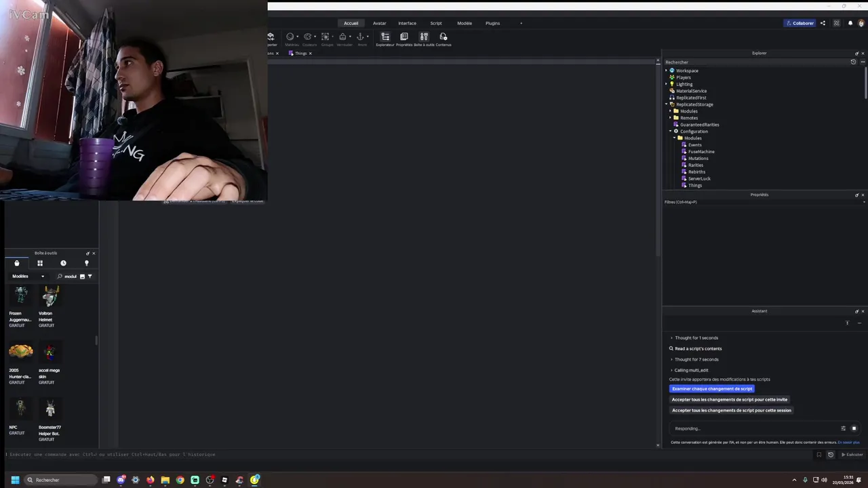This screenshot has height=488, width=868.
Task: Toggle the Propriétés panel button
Action: (404, 39)
